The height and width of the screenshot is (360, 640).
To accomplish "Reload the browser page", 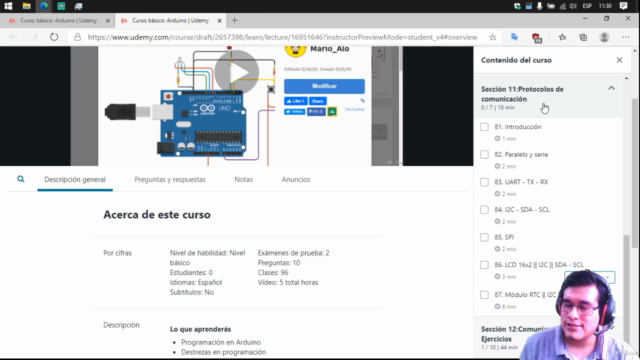I will tap(54, 37).
